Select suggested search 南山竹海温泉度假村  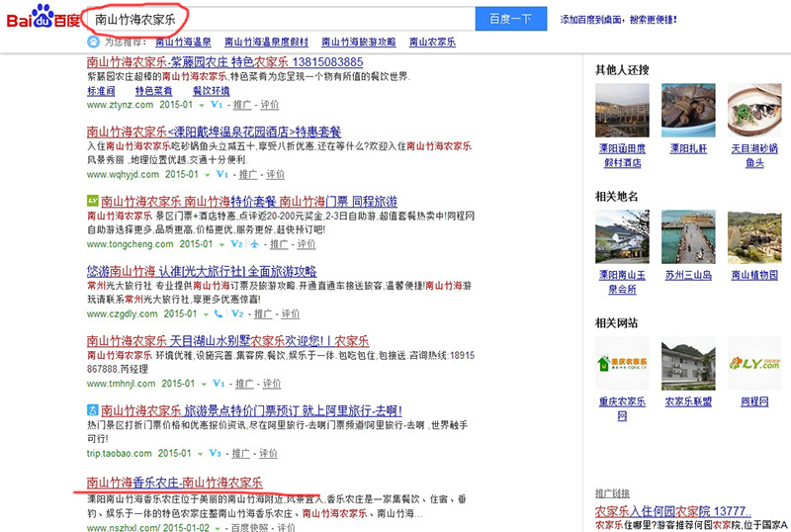click(266, 42)
